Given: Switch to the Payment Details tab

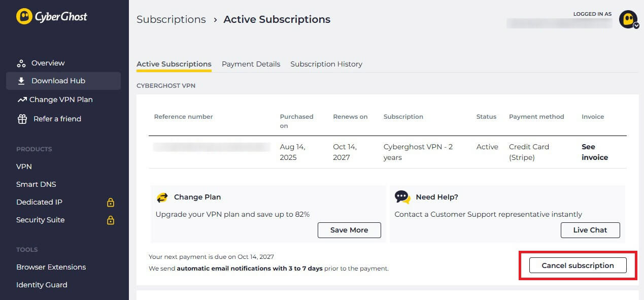Looking at the screenshot, I should (x=251, y=64).
